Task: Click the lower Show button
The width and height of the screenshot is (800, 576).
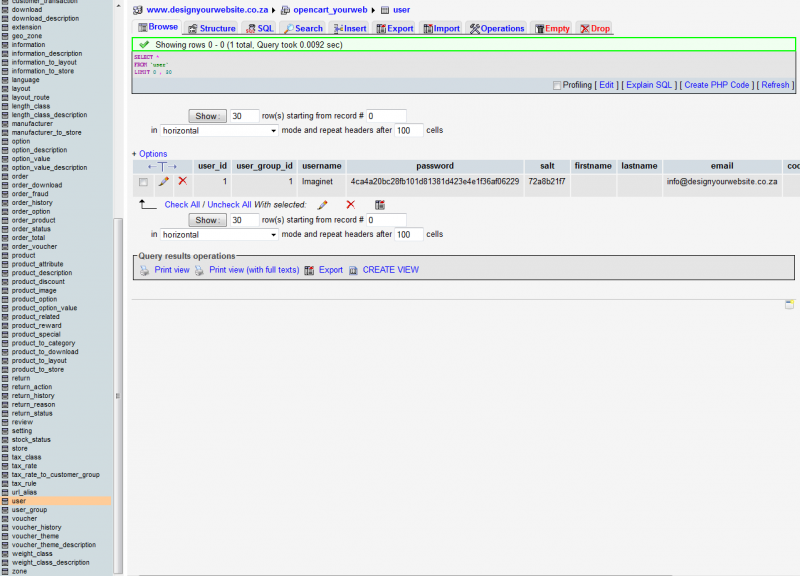Action: [208, 220]
